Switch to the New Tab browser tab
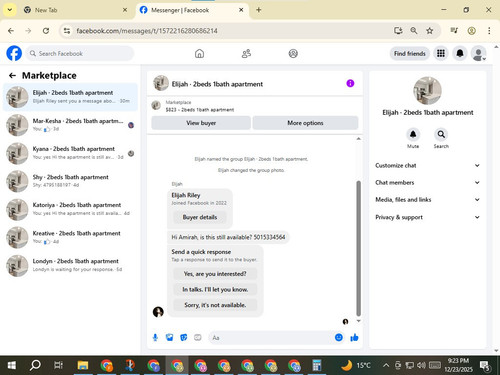Viewport: 500px width, 375px height. 76,10
